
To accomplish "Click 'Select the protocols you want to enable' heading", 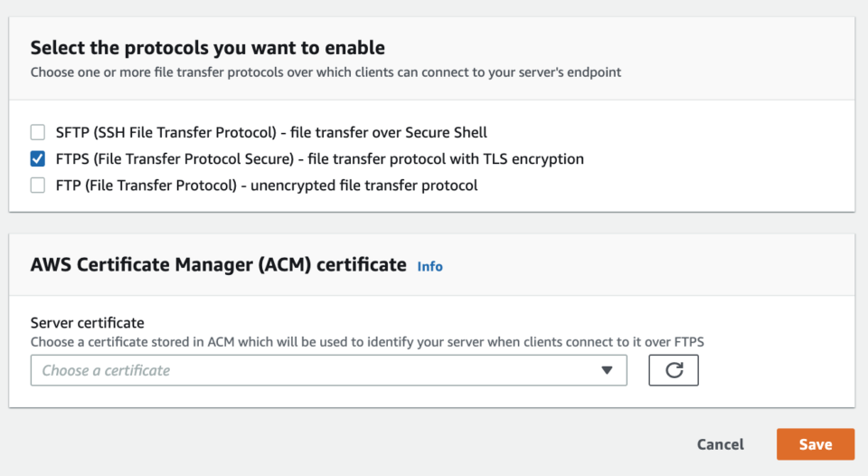I will (x=208, y=48).
